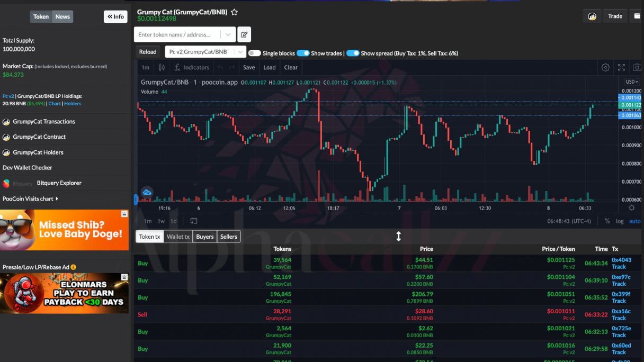Open the Missed Shib Baby Doge ad
The height and width of the screenshot is (362, 644).
[64, 230]
